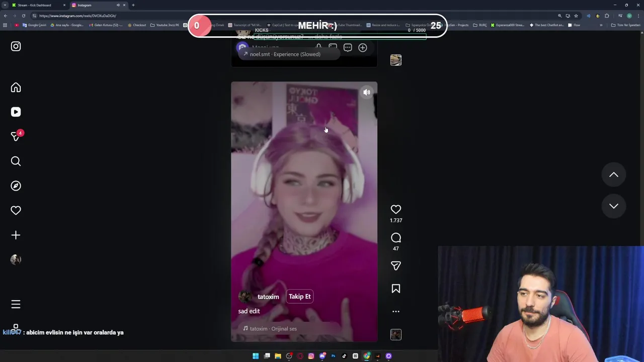Open comments on the tatoxim reel
Viewport: 644px width, 362px height.
click(x=396, y=237)
